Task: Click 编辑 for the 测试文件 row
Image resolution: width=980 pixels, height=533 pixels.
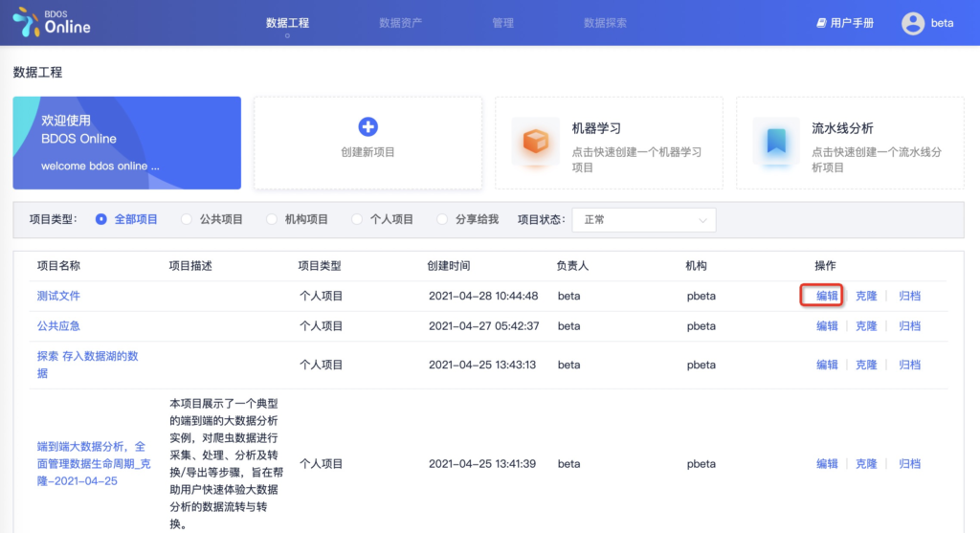Action: point(827,296)
